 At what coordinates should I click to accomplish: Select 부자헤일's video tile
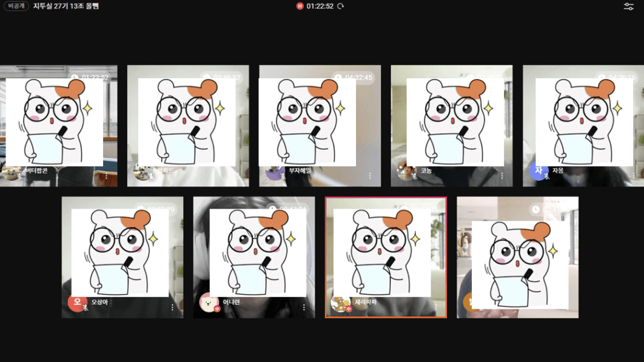pos(320,126)
